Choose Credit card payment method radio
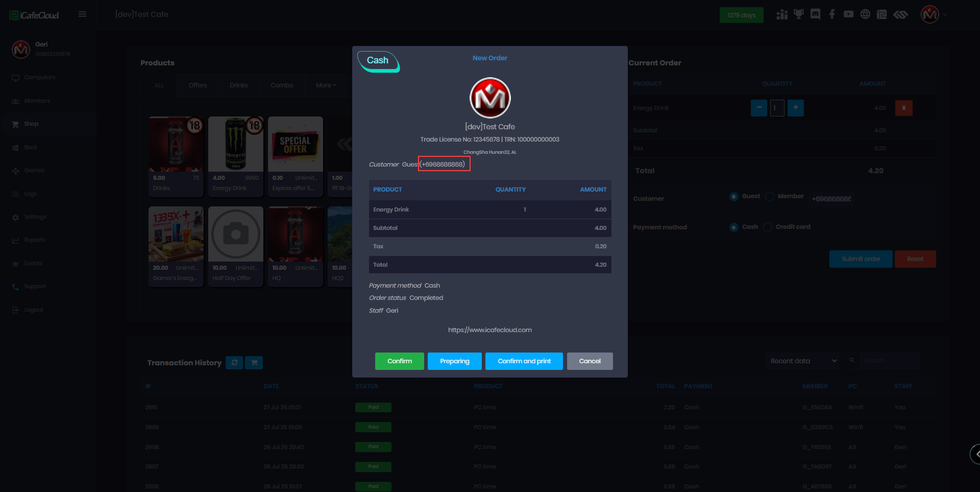Screen dimensions: 980x492 [x=768, y=227]
